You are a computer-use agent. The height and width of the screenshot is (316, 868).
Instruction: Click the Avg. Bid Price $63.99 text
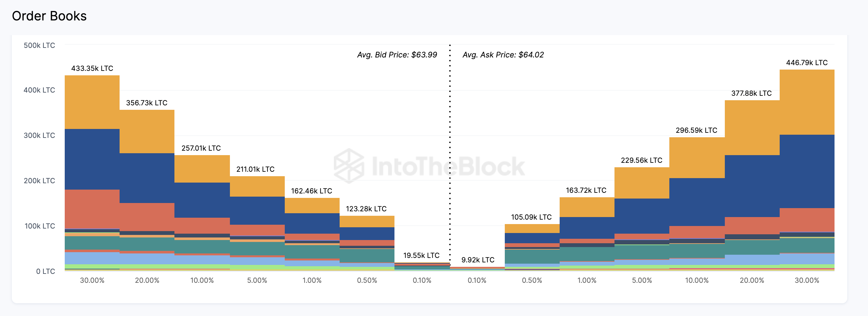click(x=397, y=55)
